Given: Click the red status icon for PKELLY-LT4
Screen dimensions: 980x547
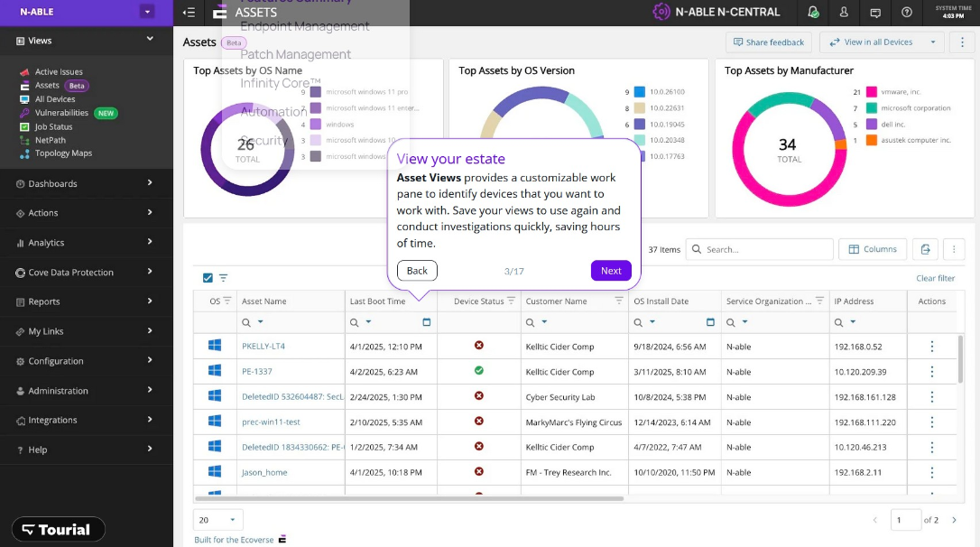Looking at the screenshot, I should pos(479,345).
